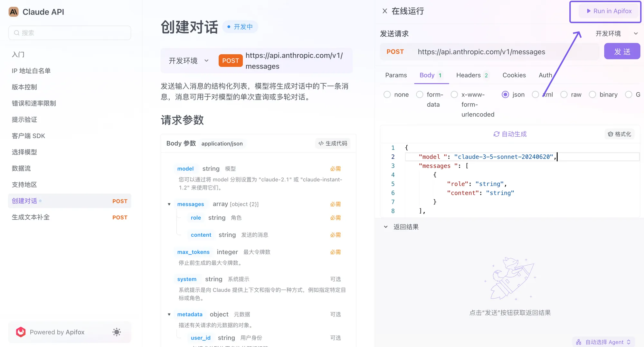The height and width of the screenshot is (347, 644).
Task: Collapse the messages parameter tree
Action: (169, 204)
